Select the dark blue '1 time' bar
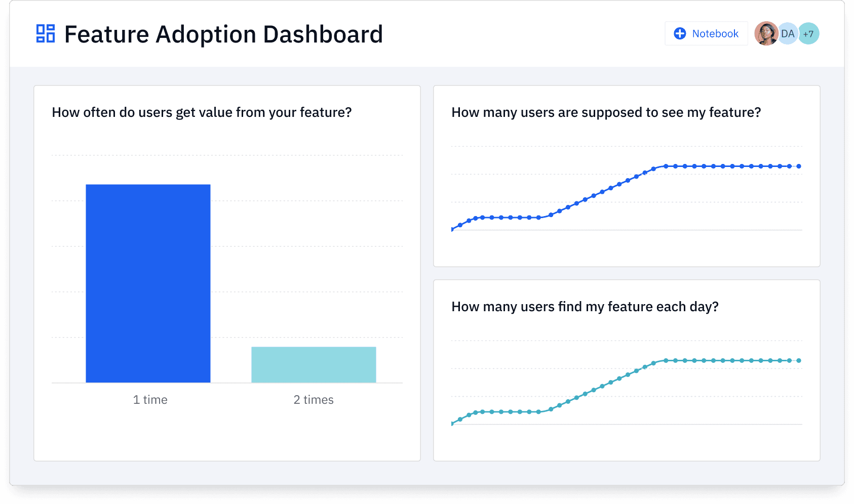 pyautogui.click(x=148, y=283)
